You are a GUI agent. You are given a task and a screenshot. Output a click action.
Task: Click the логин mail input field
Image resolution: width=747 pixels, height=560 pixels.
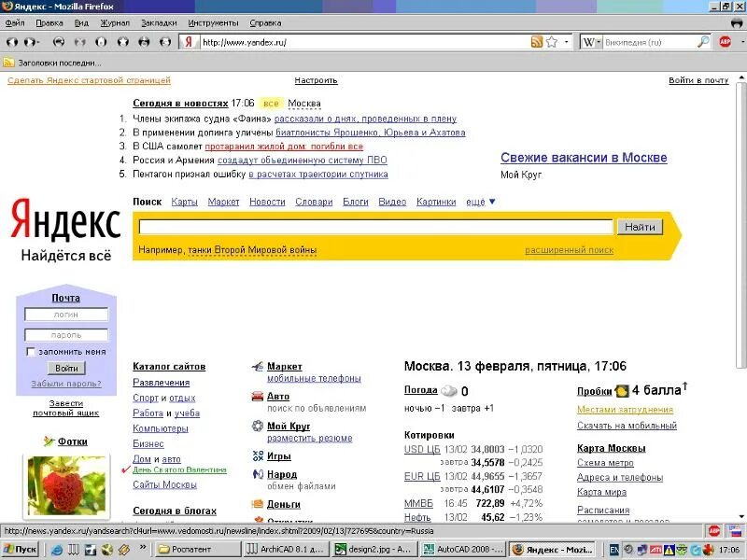pos(66,315)
